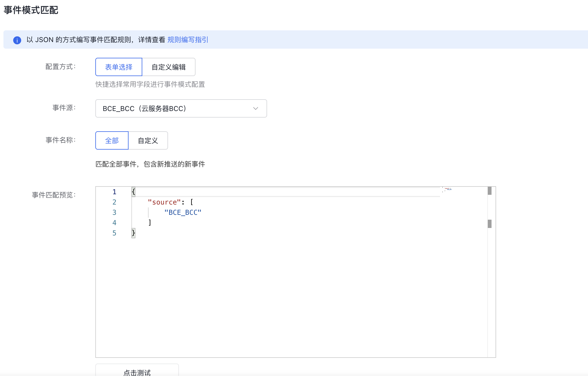Place cursor on the "source" key text

click(x=164, y=202)
